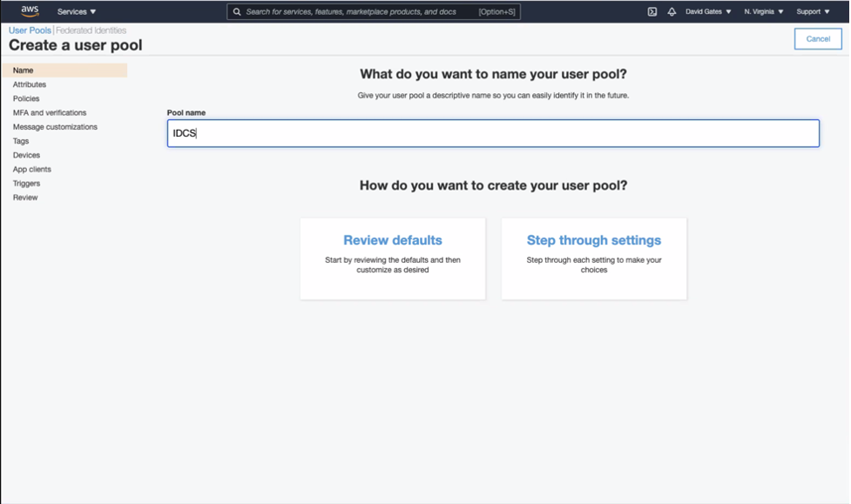Switch to Federated Identities link

tap(91, 30)
